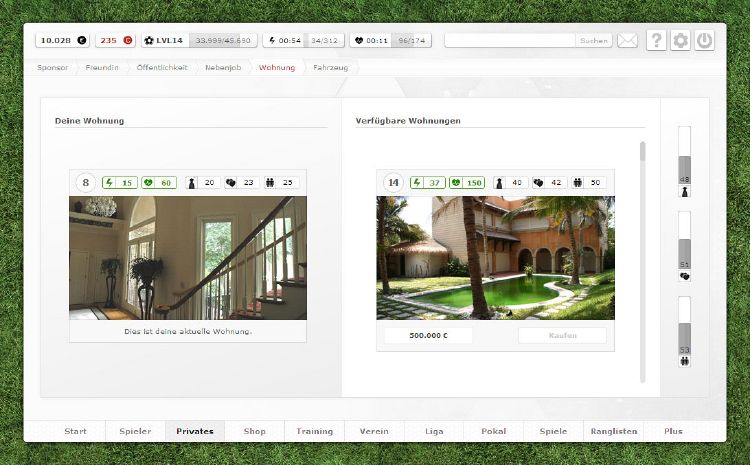Click the Suchen search button
Screen dimensions: 750x465
tap(593, 41)
